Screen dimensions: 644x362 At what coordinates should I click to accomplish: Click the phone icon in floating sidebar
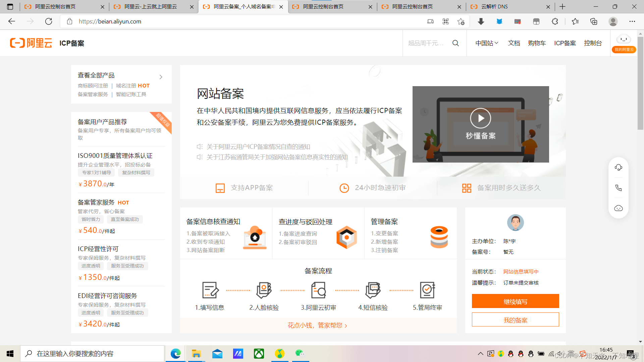click(618, 188)
